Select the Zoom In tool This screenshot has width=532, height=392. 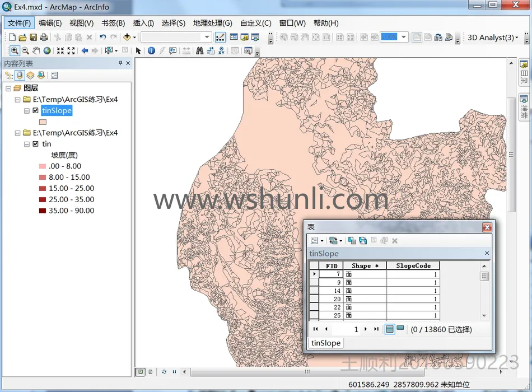(x=15, y=50)
